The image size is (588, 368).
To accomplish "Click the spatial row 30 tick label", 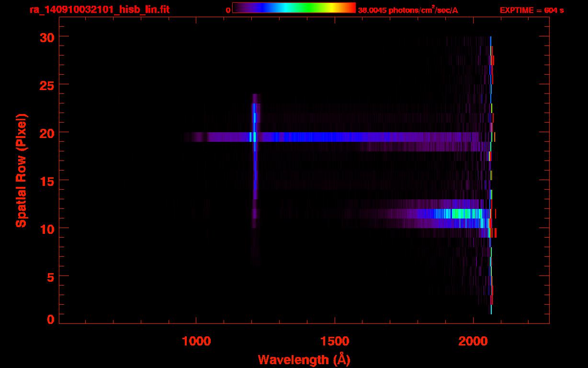I will [x=47, y=37].
